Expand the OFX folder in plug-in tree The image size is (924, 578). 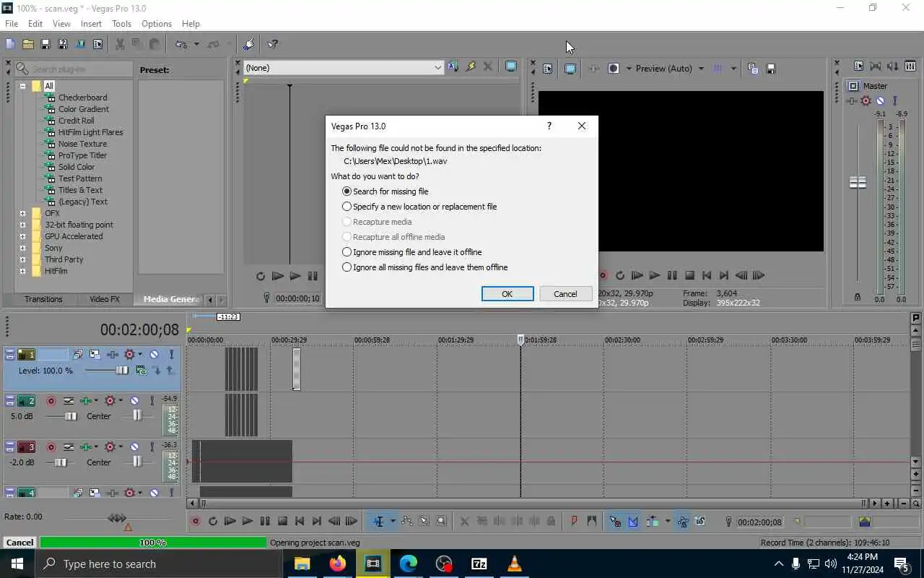tap(22, 213)
